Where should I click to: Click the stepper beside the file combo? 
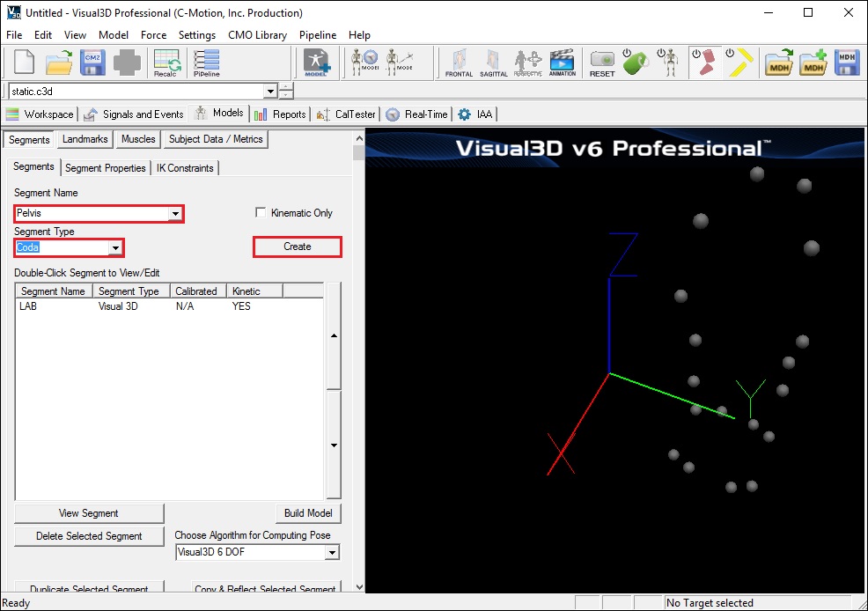(286, 91)
